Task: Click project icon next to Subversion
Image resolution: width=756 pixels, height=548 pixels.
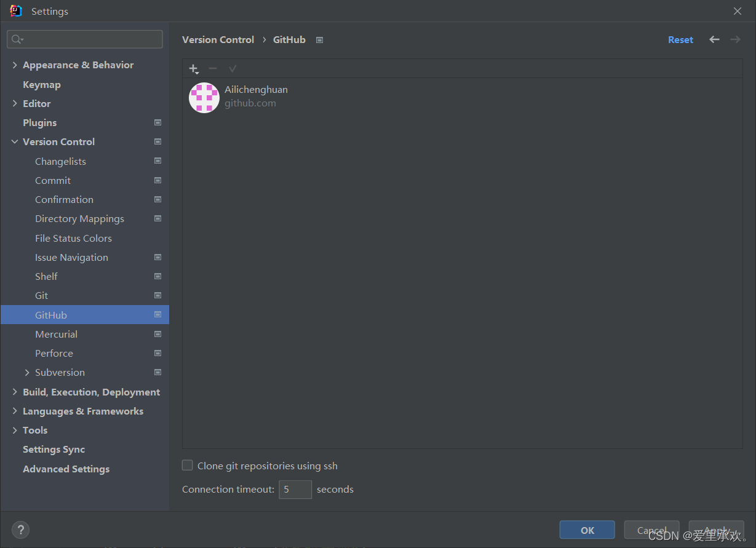Action: 157,372
